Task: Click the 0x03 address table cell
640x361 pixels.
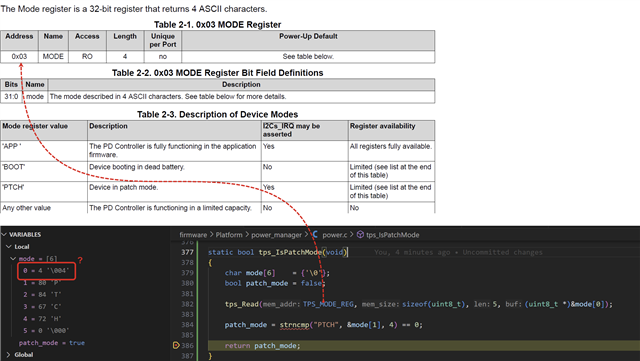Action: [19, 56]
